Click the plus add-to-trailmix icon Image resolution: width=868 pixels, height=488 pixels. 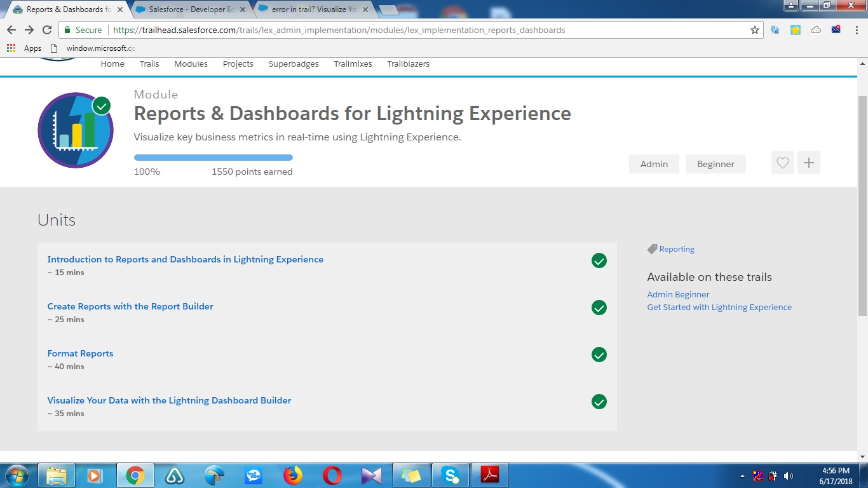tap(808, 163)
